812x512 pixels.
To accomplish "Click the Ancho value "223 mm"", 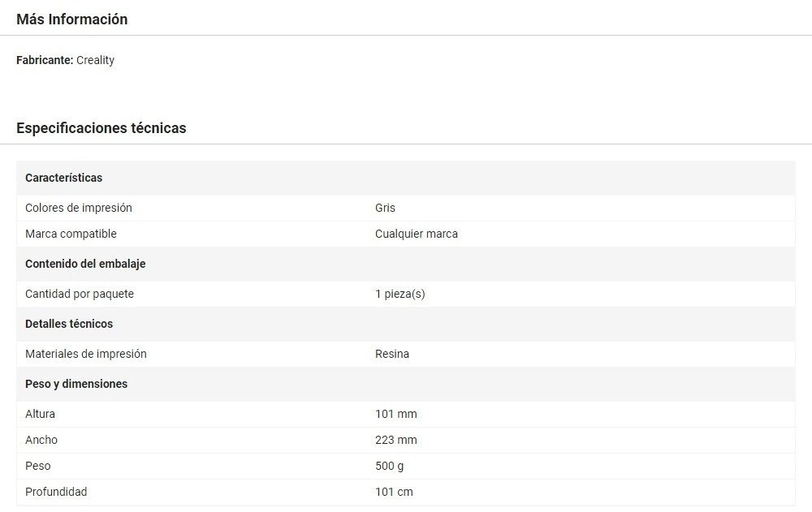I will [395, 440].
